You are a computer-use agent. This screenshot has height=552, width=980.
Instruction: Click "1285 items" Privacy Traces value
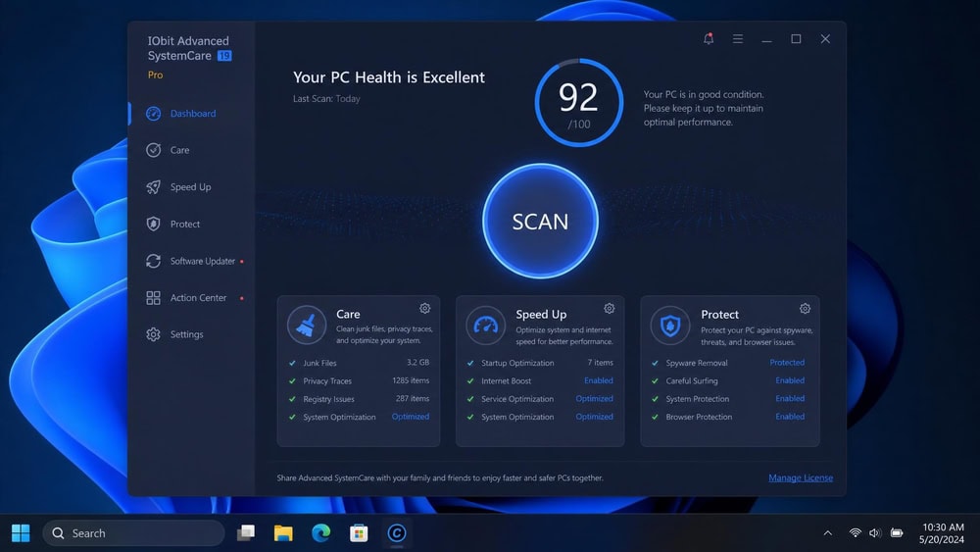click(411, 380)
